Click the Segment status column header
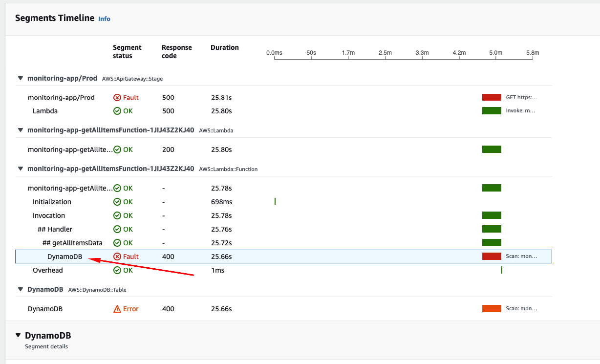 127,52
